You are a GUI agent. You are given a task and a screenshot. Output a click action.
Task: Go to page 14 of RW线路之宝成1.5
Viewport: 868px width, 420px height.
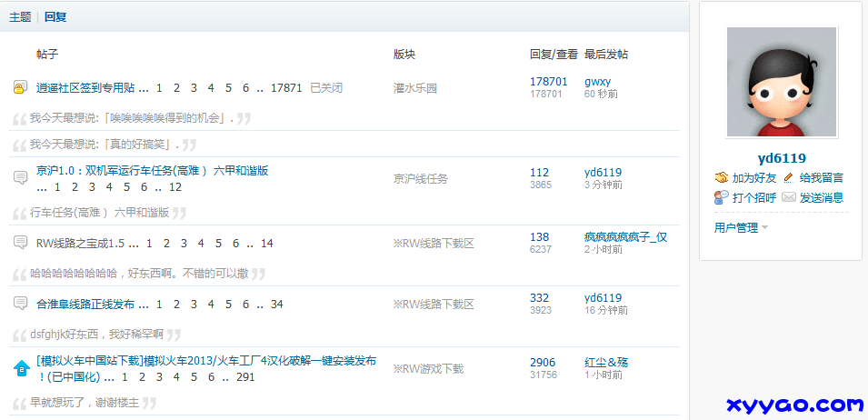(267, 244)
